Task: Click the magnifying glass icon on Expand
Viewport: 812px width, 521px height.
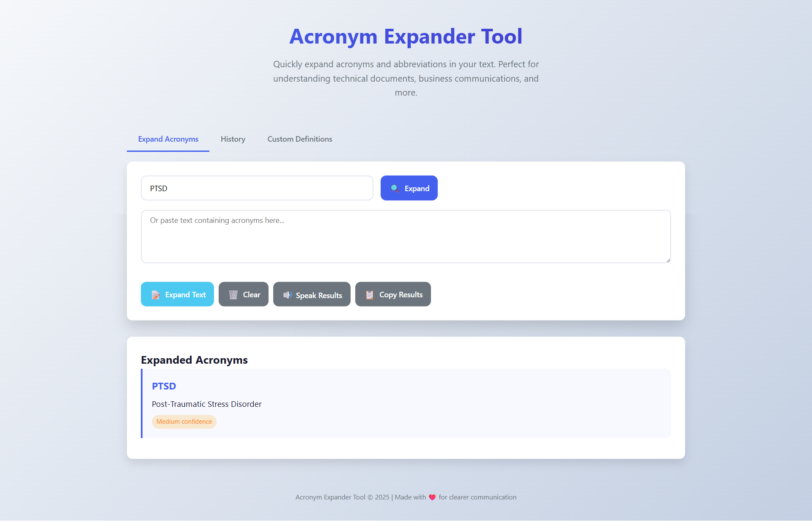Action: click(395, 189)
